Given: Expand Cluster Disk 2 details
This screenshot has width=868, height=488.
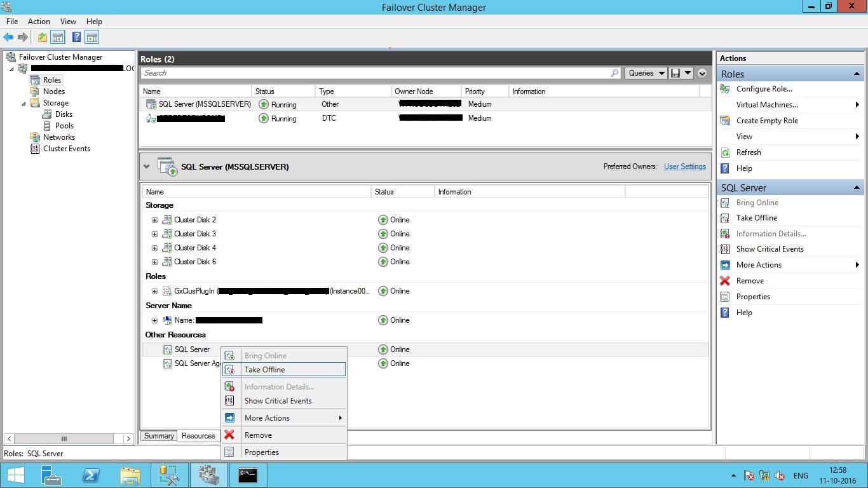Looking at the screenshot, I should point(154,220).
